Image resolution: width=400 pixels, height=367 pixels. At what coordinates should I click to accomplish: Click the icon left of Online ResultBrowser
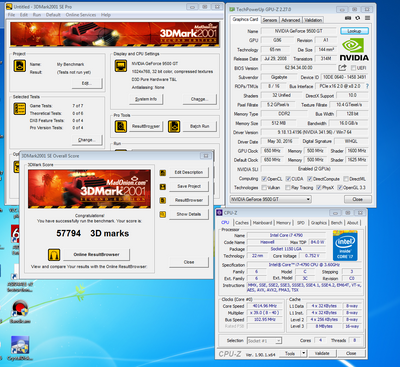coord(54,255)
